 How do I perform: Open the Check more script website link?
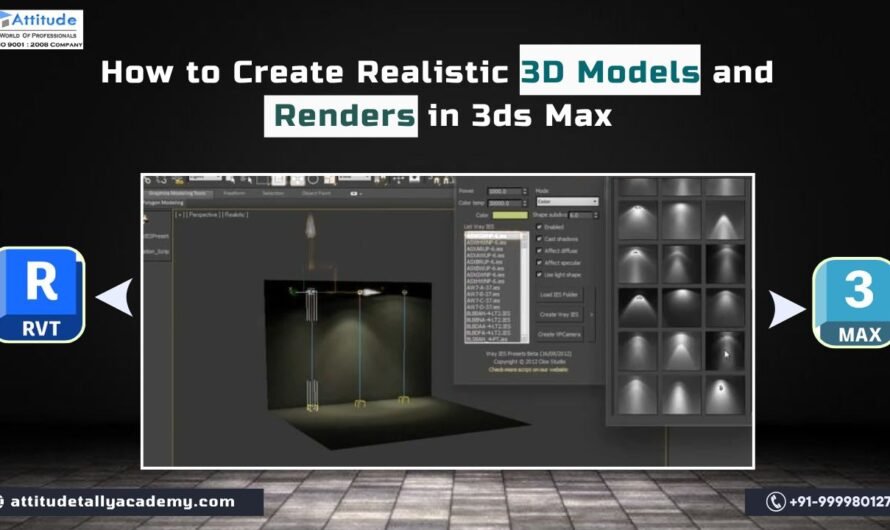click(528, 369)
